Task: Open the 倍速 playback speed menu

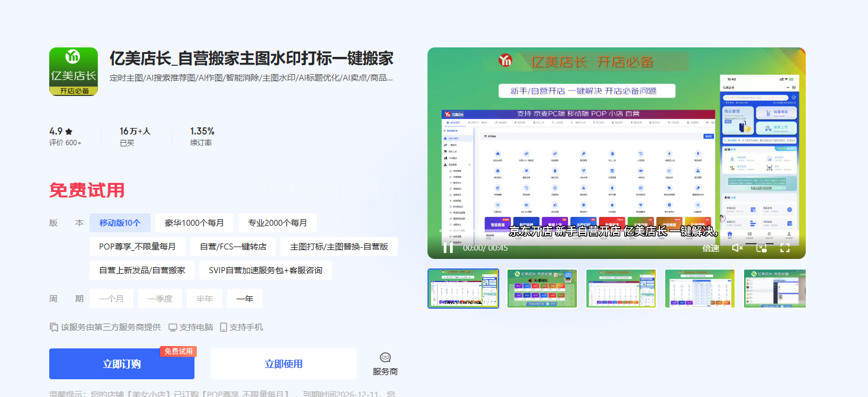Action: click(711, 248)
